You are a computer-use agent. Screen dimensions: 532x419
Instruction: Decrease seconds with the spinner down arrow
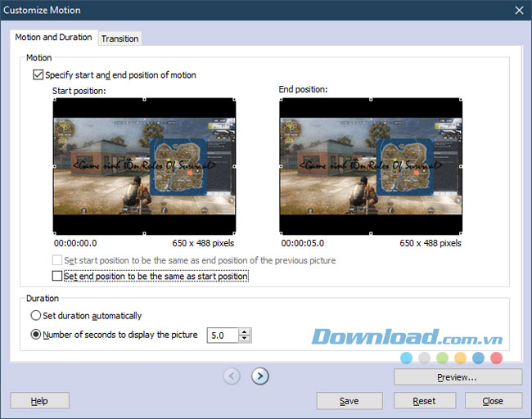click(x=244, y=339)
